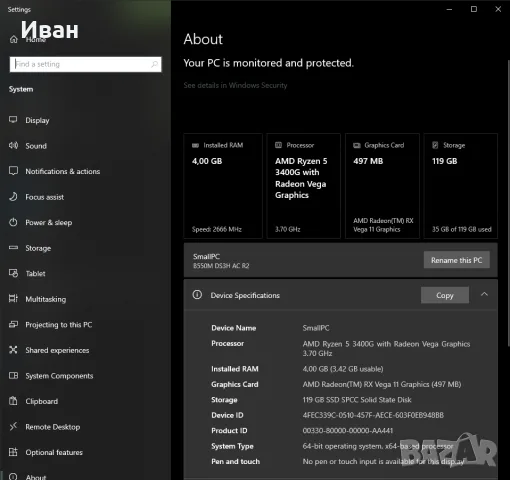Click the Device Name value SmallPC
The height and width of the screenshot is (480, 510).
click(316, 328)
